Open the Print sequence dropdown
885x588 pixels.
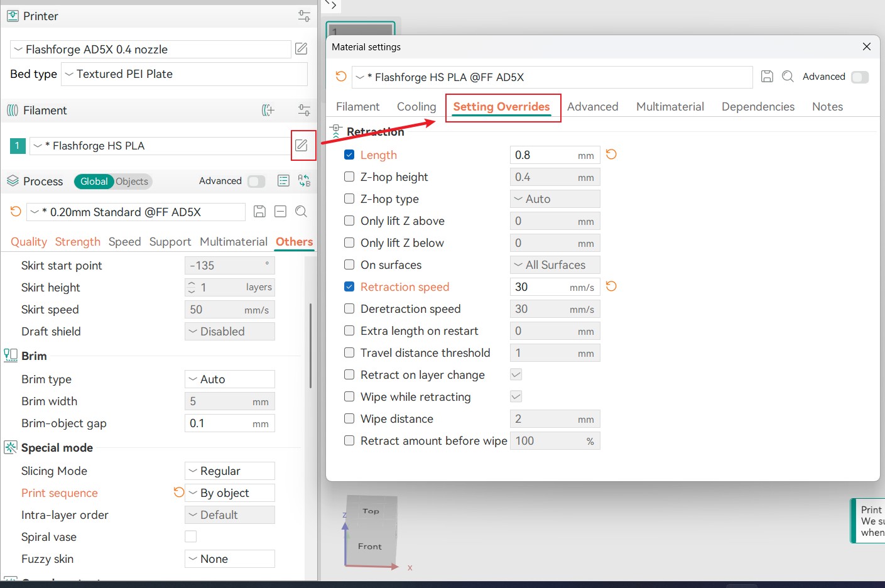230,493
